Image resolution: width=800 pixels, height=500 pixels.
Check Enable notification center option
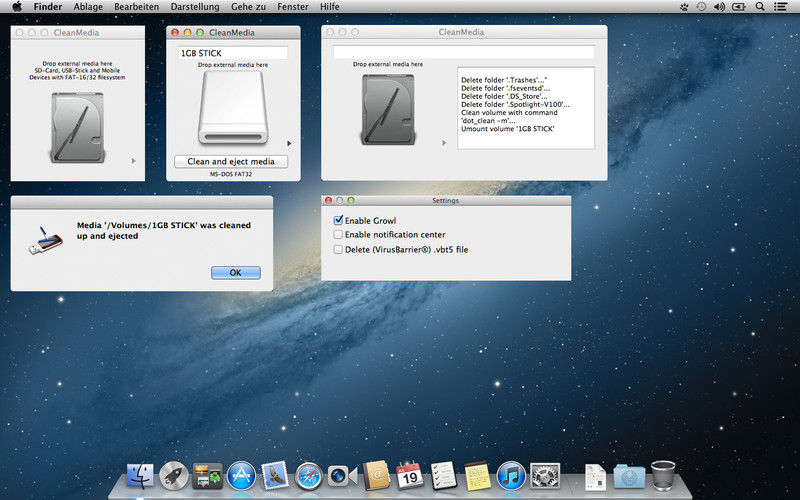coord(338,235)
